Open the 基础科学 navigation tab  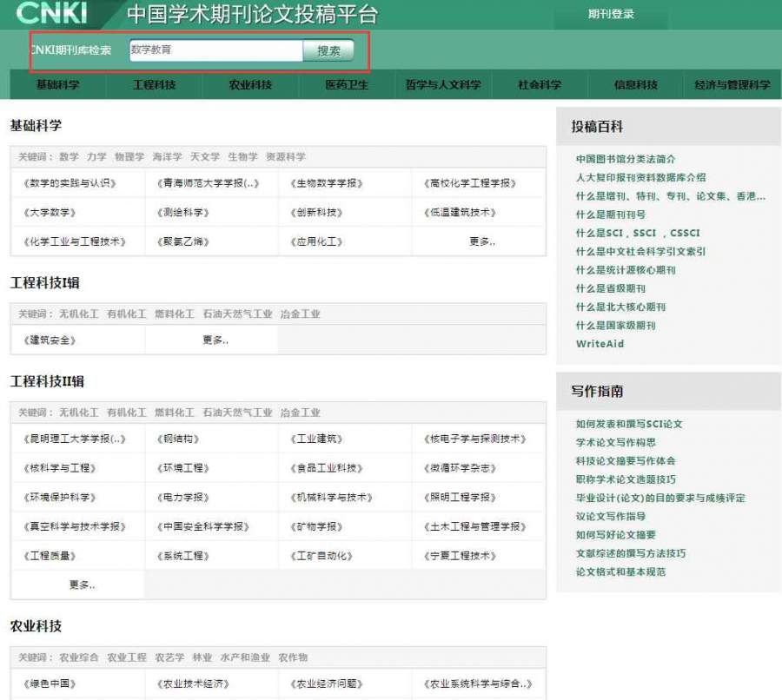tap(57, 85)
